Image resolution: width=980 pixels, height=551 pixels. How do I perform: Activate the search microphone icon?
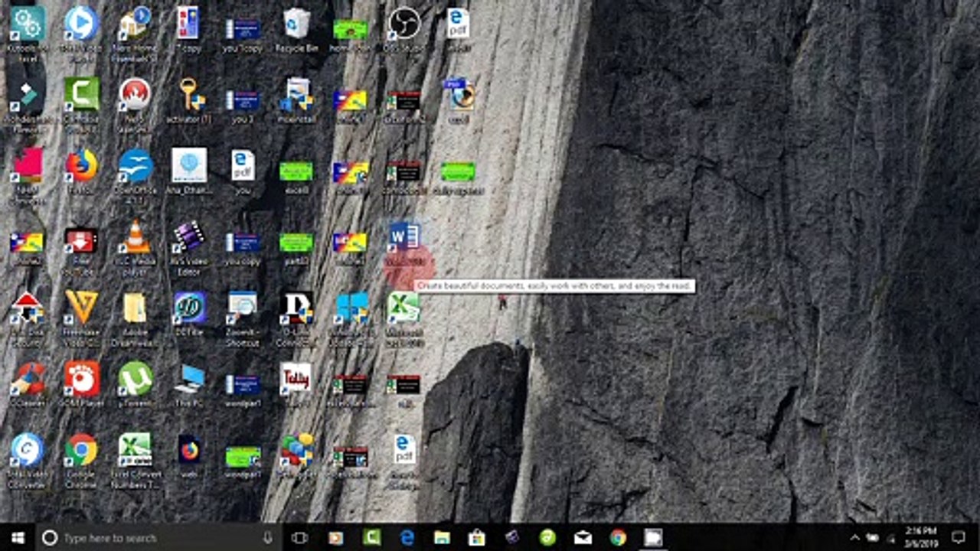[267, 537]
